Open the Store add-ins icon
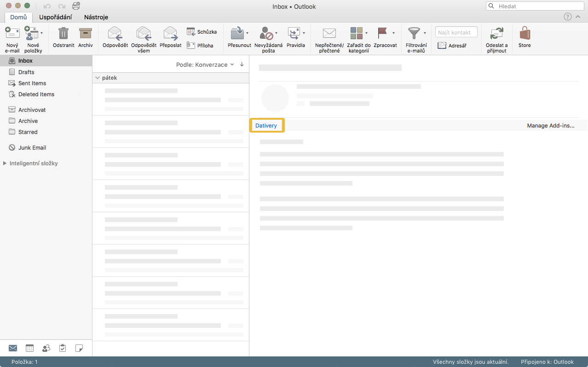Viewport: 588px width, 367px height. click(x=525, y=33)
